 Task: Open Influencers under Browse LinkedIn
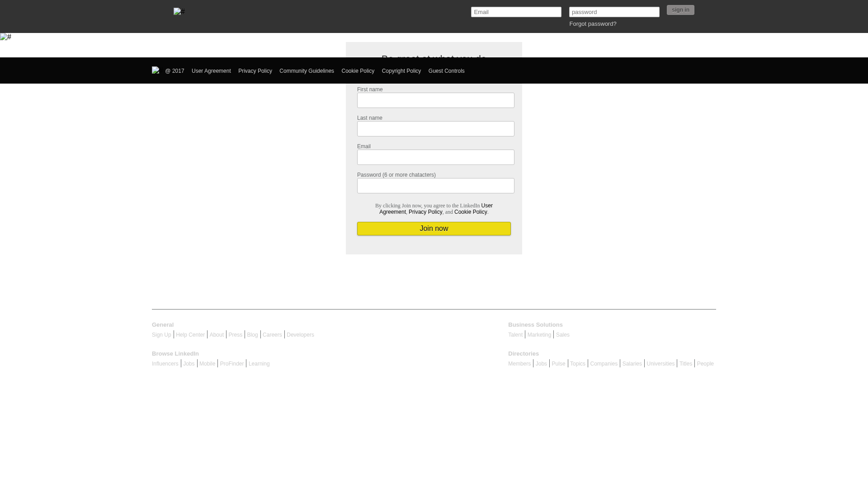pyautogui.click(x=165, y=364)
